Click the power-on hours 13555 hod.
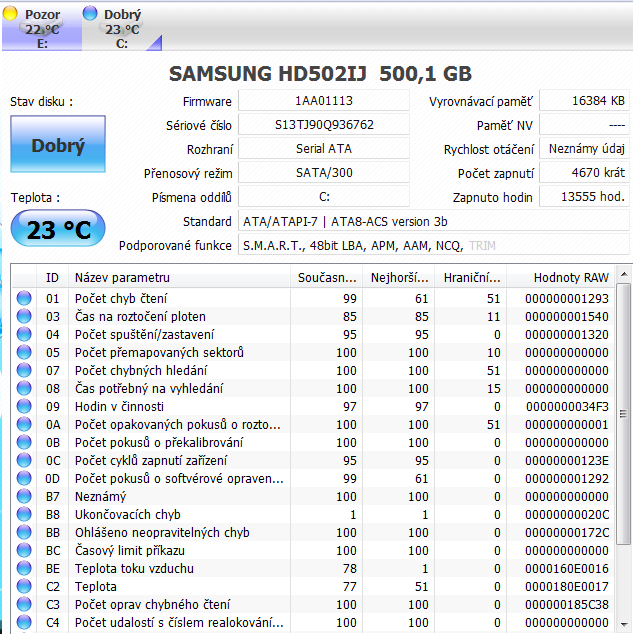 pyautogui.click(x=584, y=197)
